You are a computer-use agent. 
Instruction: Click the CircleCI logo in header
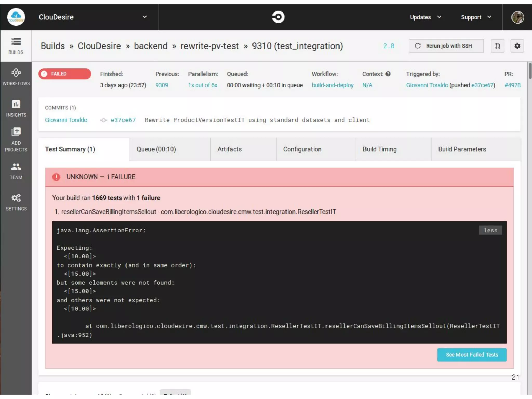pos(278,17)
